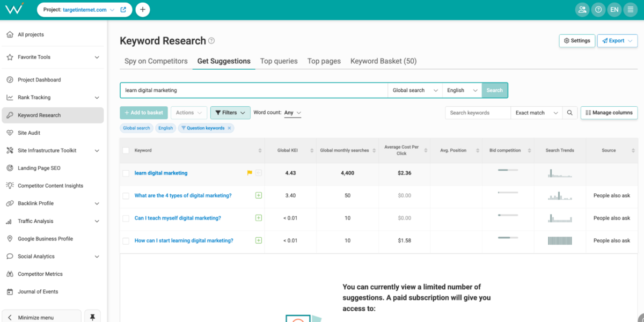Click Add to basket button
The width and height of the screenshot is (644, 322).
[x=144, y=113]
